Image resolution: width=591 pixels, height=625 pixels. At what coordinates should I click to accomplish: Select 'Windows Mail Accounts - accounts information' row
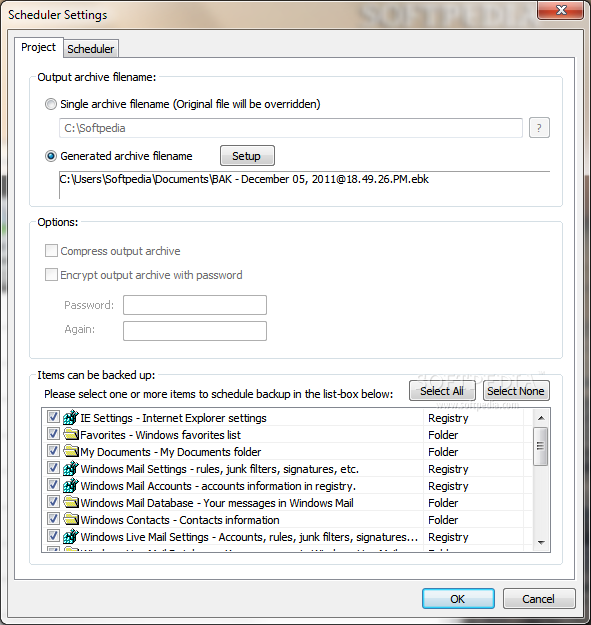[218, 486]
